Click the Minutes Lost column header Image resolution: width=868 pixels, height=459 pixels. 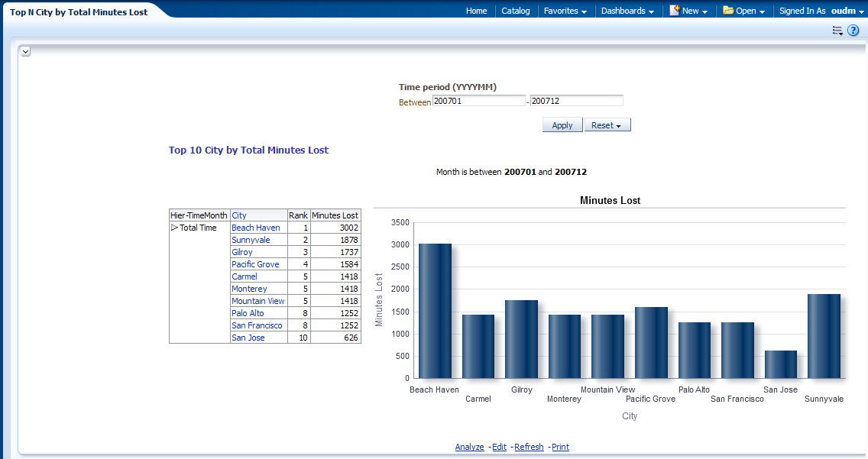pos(335,215)
